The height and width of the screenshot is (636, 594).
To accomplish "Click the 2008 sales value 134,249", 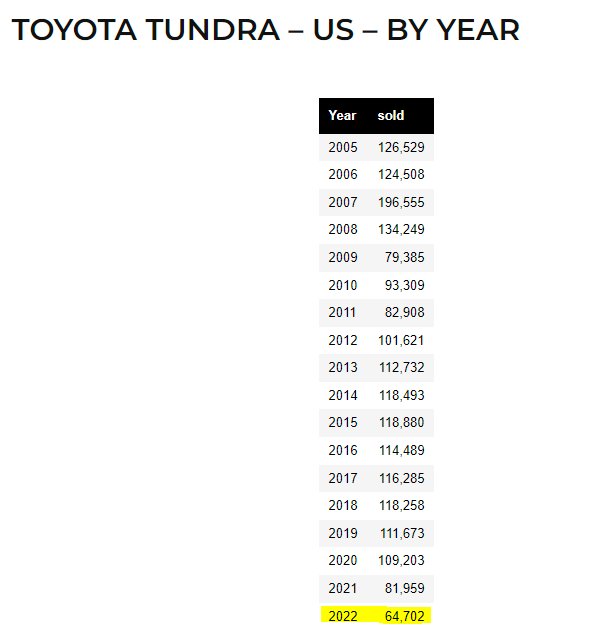I will 401,230.
